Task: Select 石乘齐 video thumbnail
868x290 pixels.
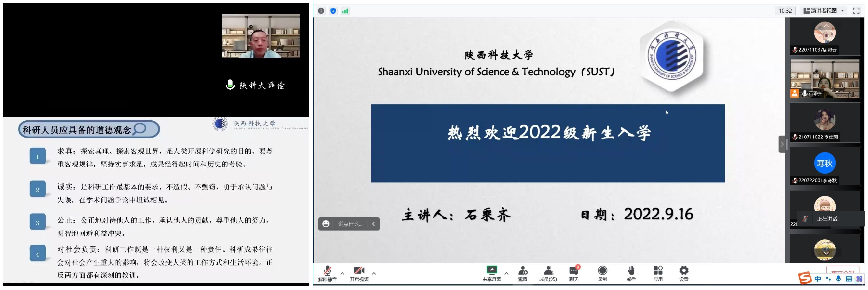Action: 824,79
